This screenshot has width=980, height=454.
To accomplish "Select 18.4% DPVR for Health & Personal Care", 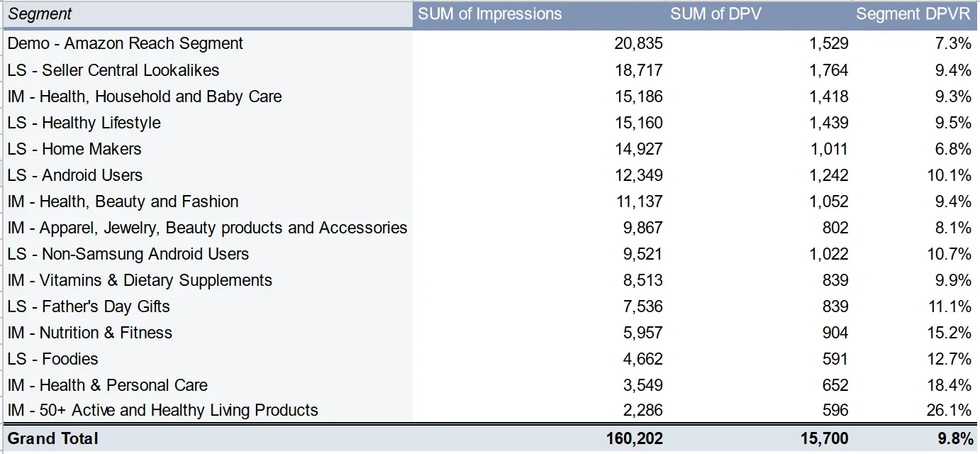I will pyautogui.click(x=949, y=385).
